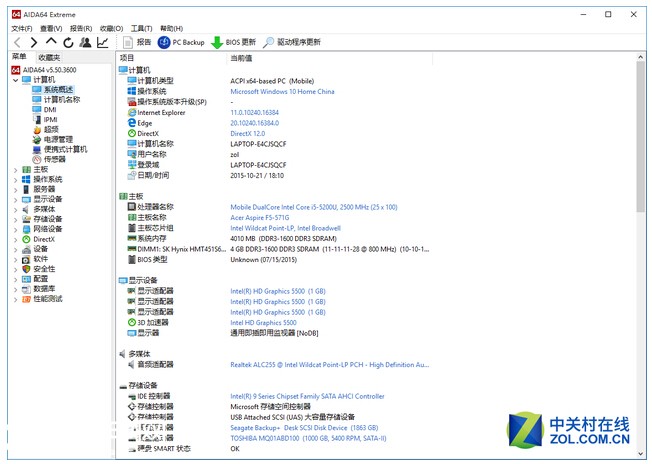The height and width of the screenshot is (464, 652).
Task: Go forward with the right arrow toolbar icon
Action: [34, 42]
